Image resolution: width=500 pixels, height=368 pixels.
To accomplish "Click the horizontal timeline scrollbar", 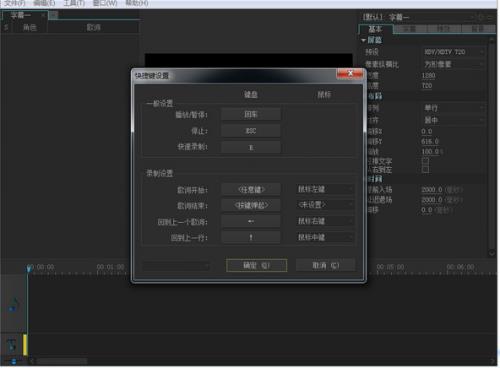I will click(62, 361).
